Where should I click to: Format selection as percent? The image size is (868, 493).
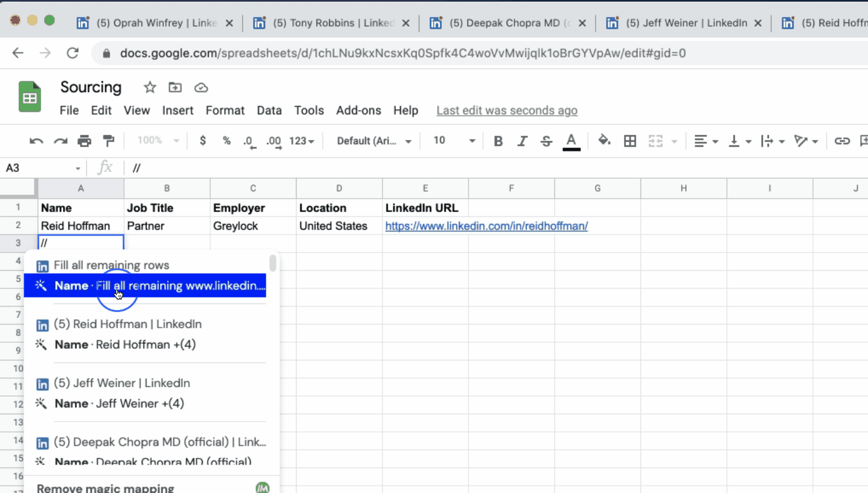click(226, 141)
